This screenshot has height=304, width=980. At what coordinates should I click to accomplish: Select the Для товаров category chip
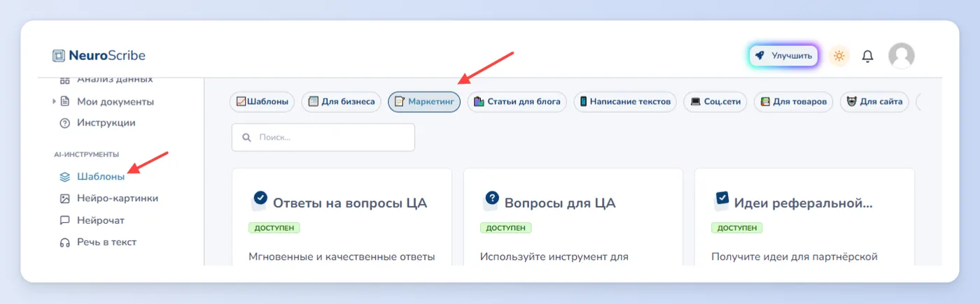[794, 102]
